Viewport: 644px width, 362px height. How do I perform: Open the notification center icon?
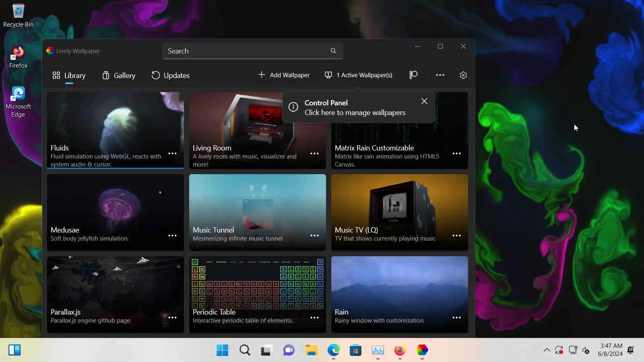pyautogui.click(x=631, y=350)
